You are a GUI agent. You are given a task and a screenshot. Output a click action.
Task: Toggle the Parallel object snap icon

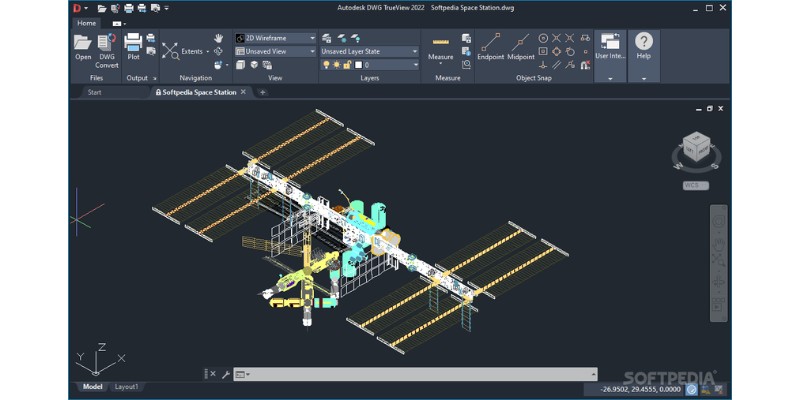tap(557, 65)
